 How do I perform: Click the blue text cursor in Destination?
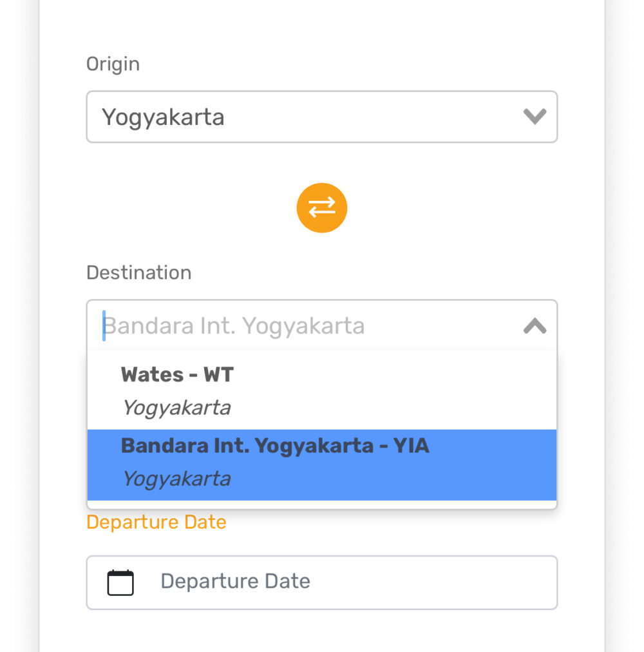coord(104,325)
